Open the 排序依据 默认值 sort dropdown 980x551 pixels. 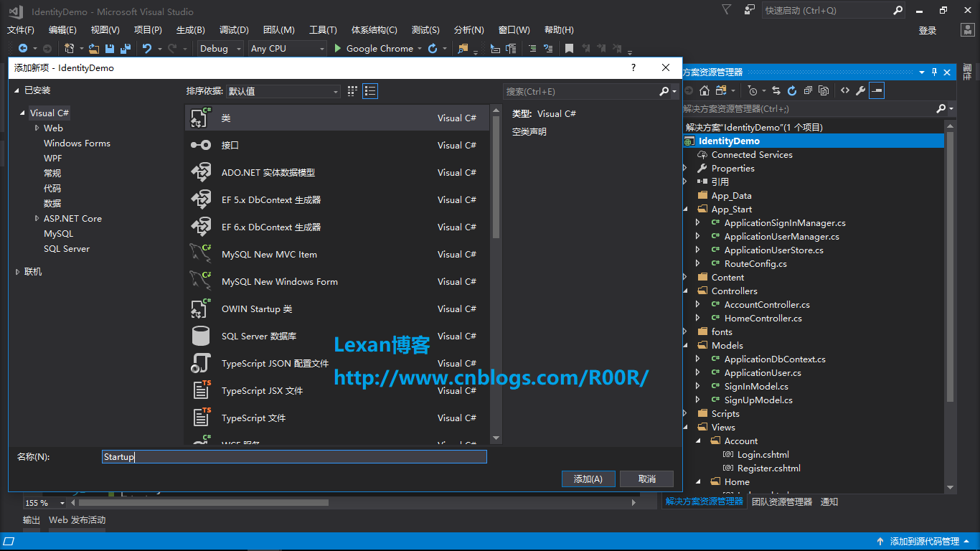click(x=283, y=91)
